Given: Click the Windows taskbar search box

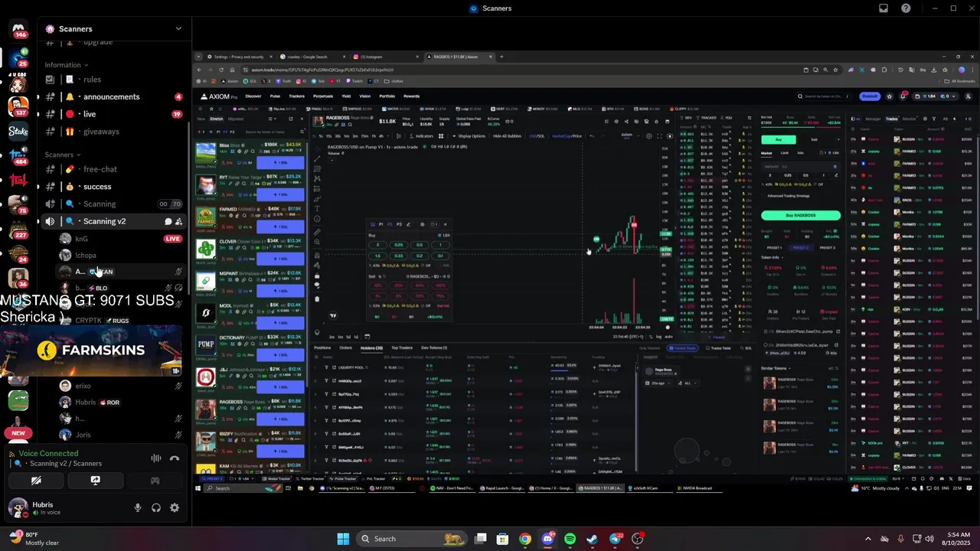Looking at the screenshot, I should click(x=413, y=539).
